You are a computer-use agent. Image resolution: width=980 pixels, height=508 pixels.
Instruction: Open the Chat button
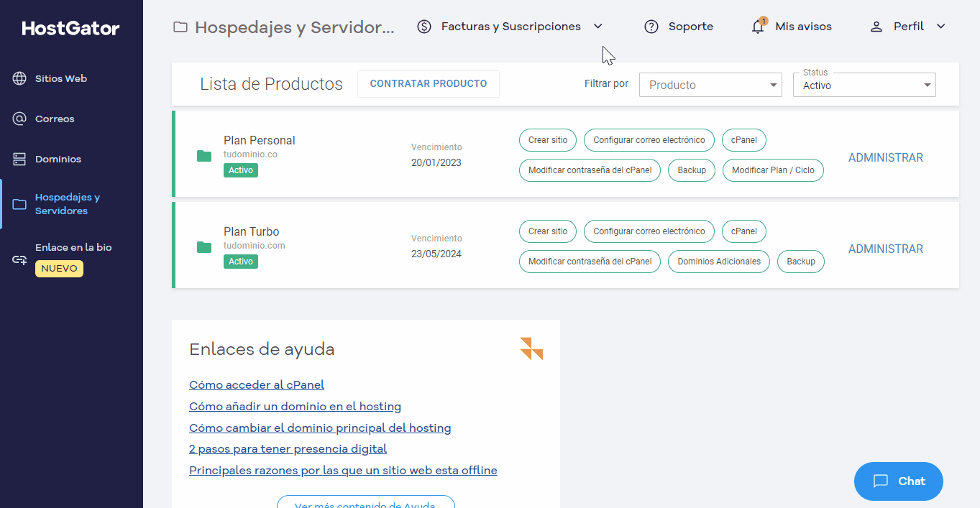pyautogui.click(x=899, y=481)
